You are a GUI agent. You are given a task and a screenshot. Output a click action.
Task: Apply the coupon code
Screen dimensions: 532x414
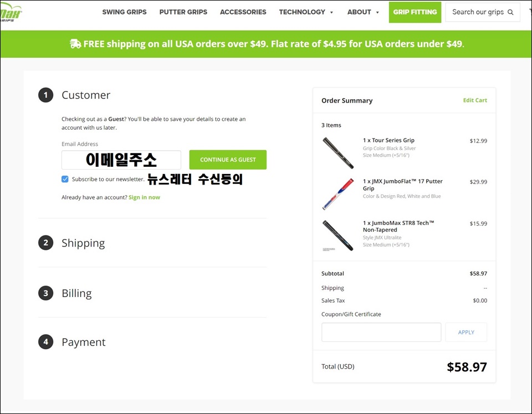[466, 332]
